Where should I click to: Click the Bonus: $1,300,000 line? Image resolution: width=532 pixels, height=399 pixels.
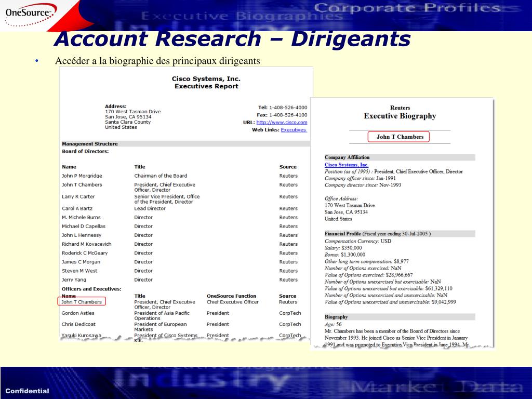345,255
